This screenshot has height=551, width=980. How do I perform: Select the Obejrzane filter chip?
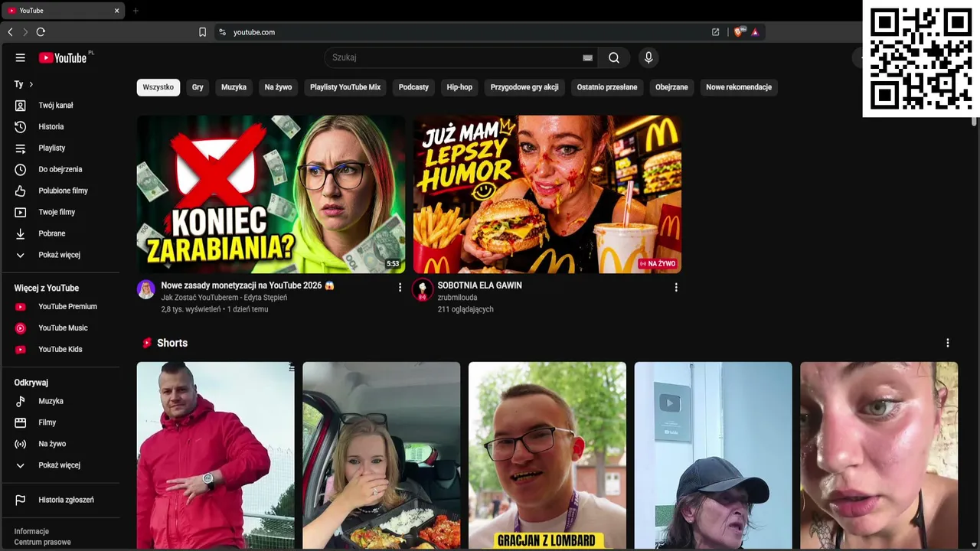pos(671,87)
